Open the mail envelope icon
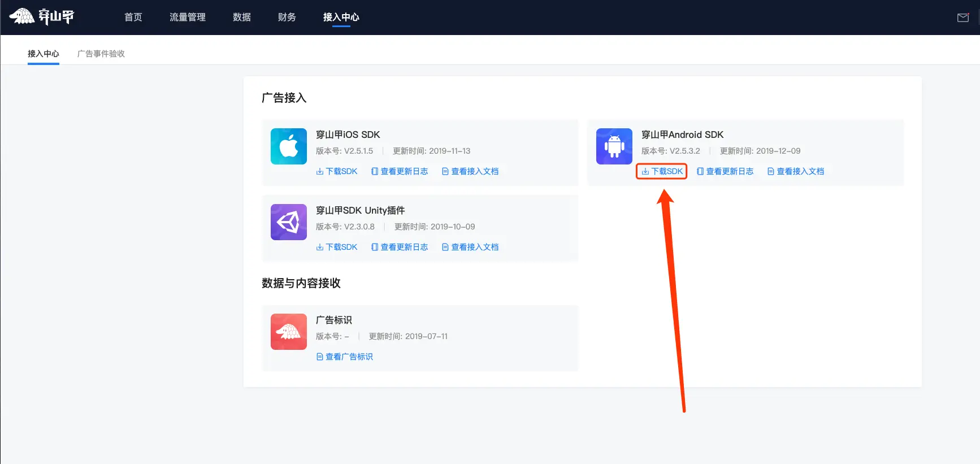Screen dimensions: 980x464 coord(963,18)
